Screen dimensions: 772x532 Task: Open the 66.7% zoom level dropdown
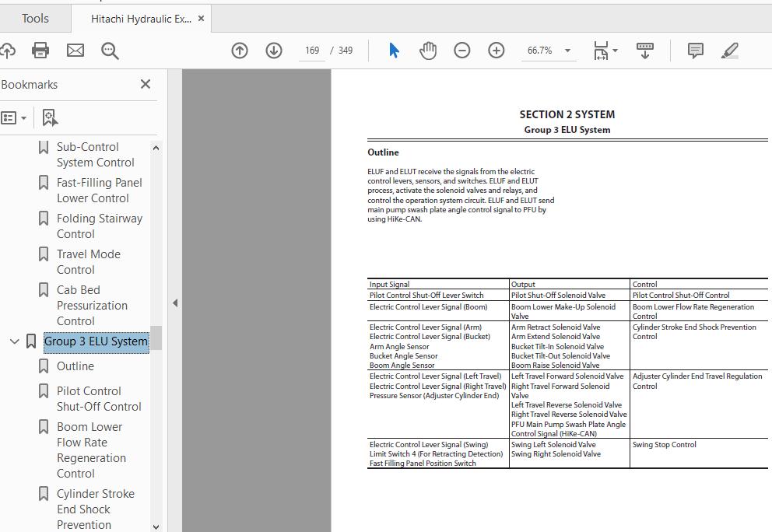coord(567,51)
